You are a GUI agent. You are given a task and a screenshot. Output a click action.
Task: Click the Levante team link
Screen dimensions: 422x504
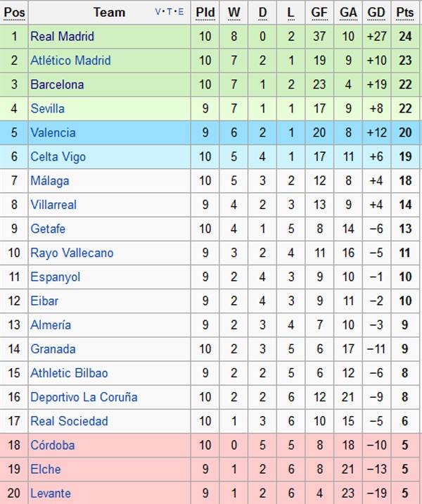tap(51, 493)
